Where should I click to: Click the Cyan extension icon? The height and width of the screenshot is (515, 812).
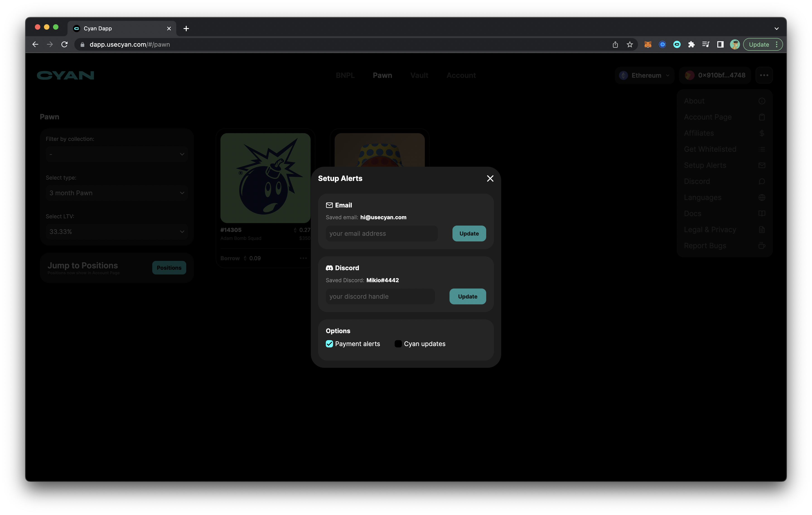click(677, 44)
